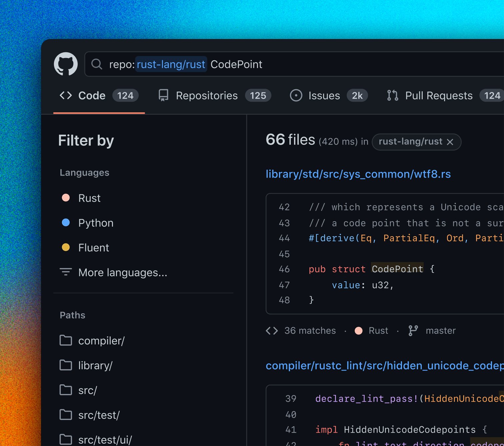Viewport: 504px width, 446px height.
Task: Click the search magnifier icon
Action: (97, 64)
